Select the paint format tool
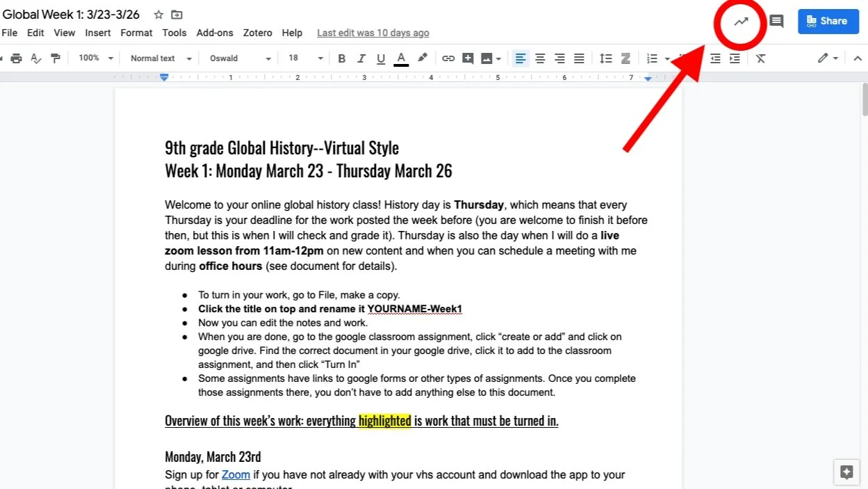 (x=56, y=58)
